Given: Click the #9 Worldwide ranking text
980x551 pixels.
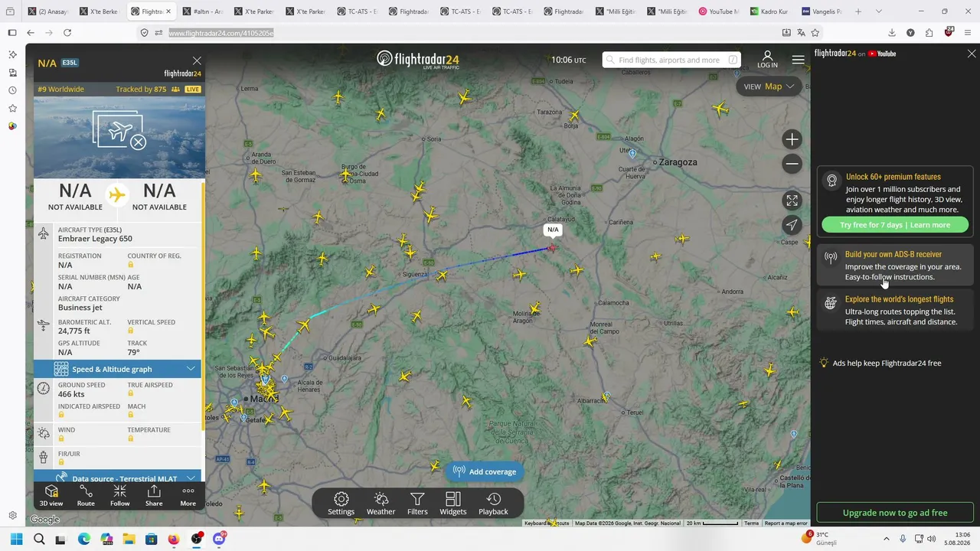Looking at the screenshot, I should [60, 90].
